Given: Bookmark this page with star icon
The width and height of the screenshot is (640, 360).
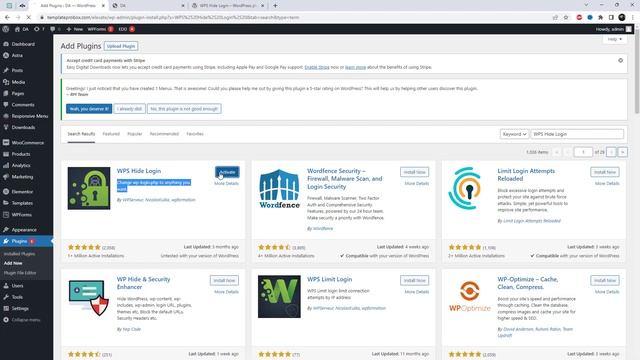Looking at the screenshot, I should [566, 18].
